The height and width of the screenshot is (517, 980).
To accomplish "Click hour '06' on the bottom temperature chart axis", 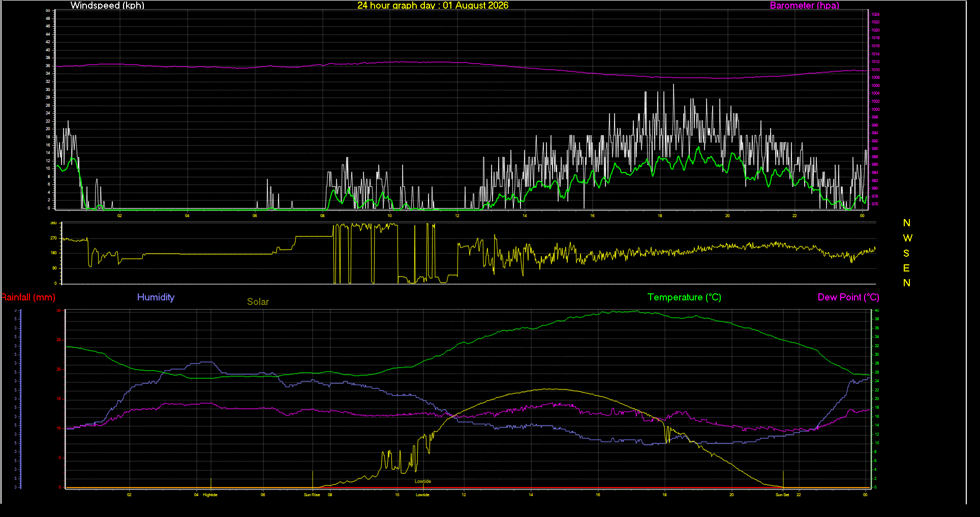I will click(263, 495).
